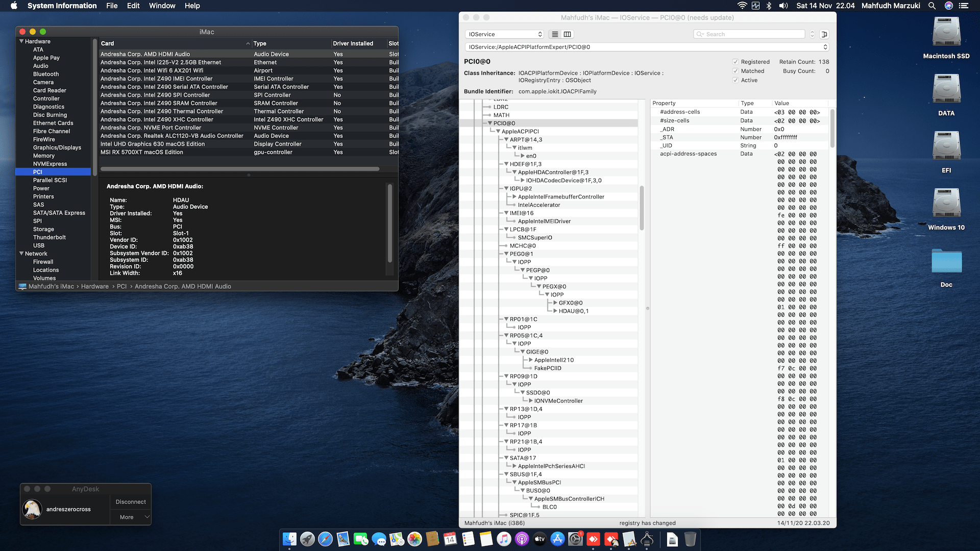Image resolution: width=980 pixels, height=551 pixels.
Task: Collapse the PEG0@1 node
Action: click(x=506, y=254)
